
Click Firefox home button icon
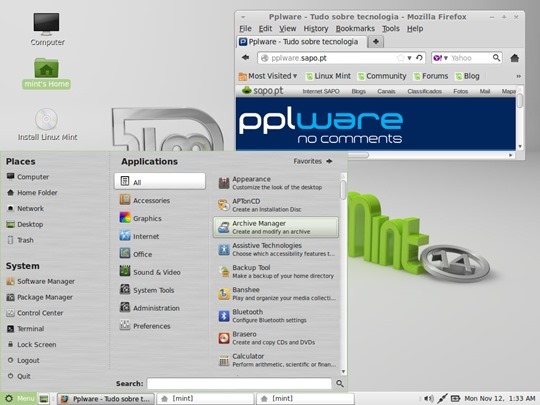pyautogui.click(x=515, y=58)
